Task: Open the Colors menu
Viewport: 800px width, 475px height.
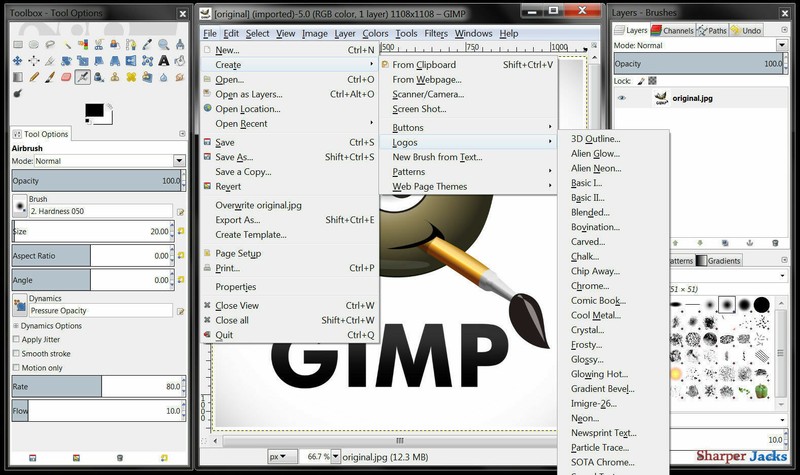Action: [x=375, y=33]
